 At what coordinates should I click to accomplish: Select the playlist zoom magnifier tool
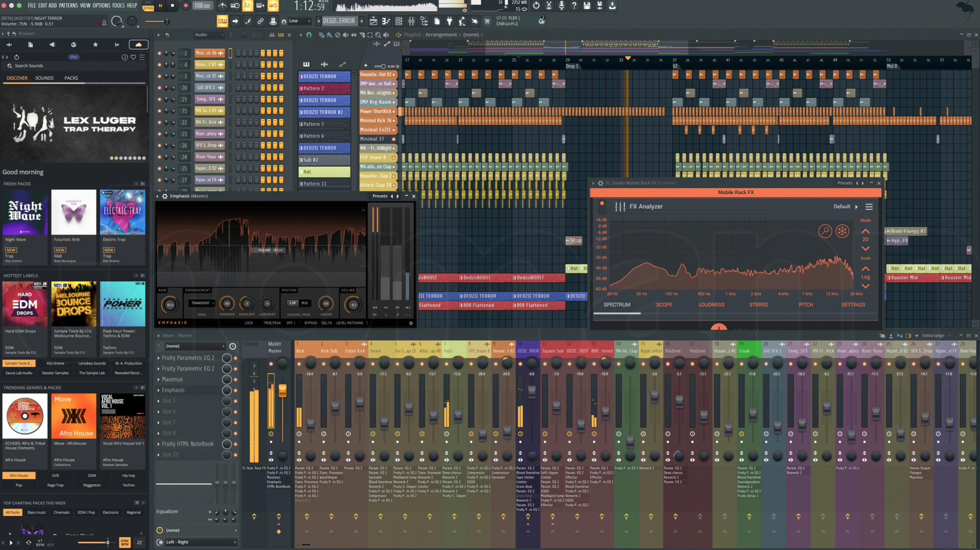pyautogui.click(x=378, y=35)
